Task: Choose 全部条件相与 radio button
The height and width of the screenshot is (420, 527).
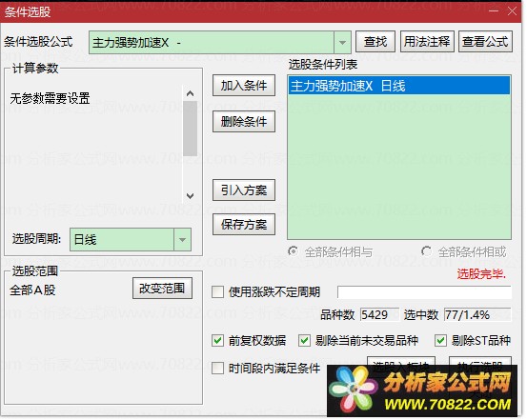Action: [x=294, y=251]
